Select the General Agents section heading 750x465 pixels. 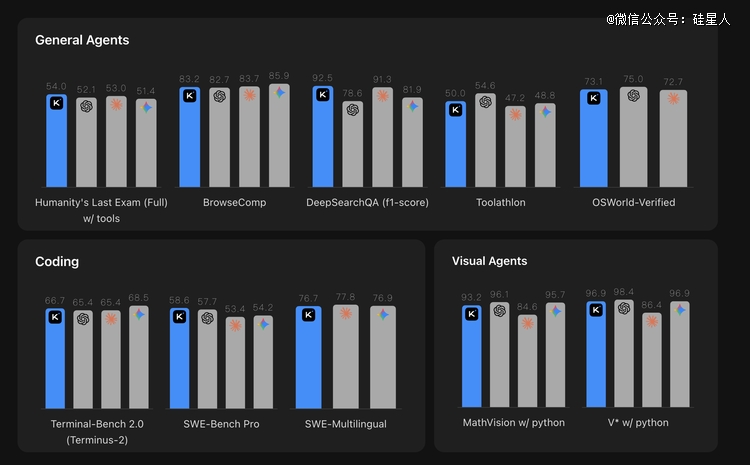pyautogui.click(x=82, y=40)
